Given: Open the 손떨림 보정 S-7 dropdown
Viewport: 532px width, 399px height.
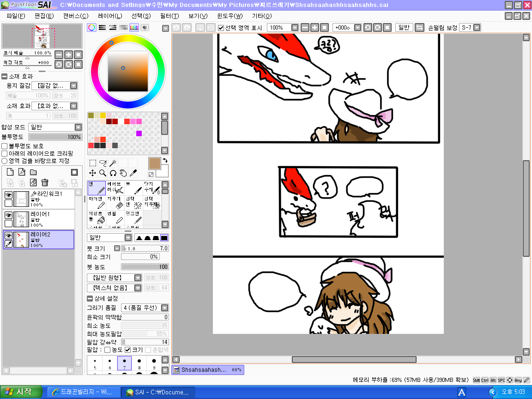Looking at the screenshot, I should coord(477,28).
